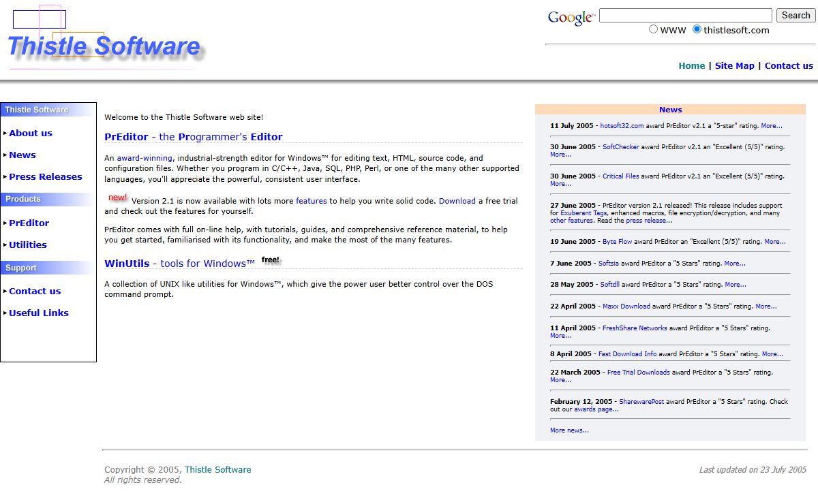This screenshot has width=818, height=504.
Task: Open Contact us in top navigation
Action: (789, 66)
